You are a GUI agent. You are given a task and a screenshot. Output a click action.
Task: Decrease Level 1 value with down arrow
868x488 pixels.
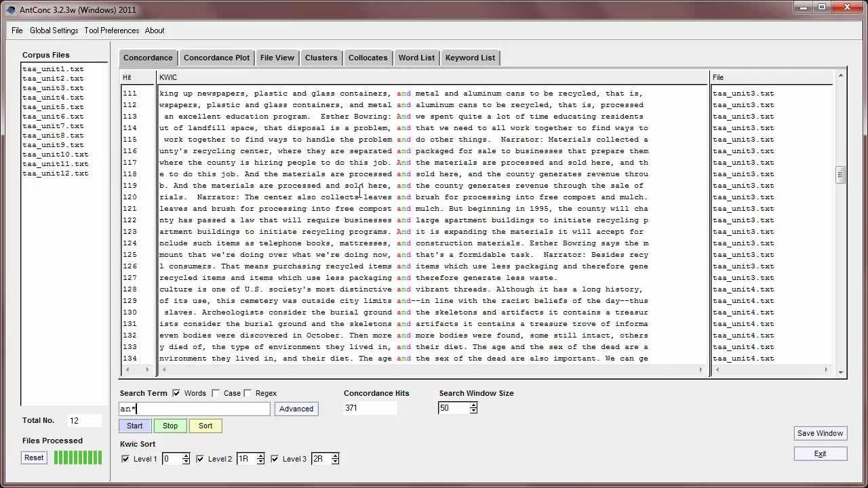point(186,462)
